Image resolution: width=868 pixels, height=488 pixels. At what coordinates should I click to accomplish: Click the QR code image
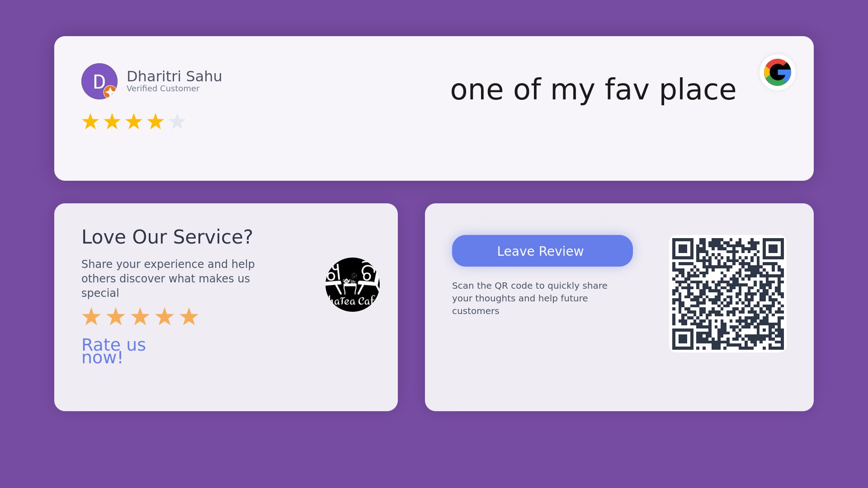click(728, 294)
